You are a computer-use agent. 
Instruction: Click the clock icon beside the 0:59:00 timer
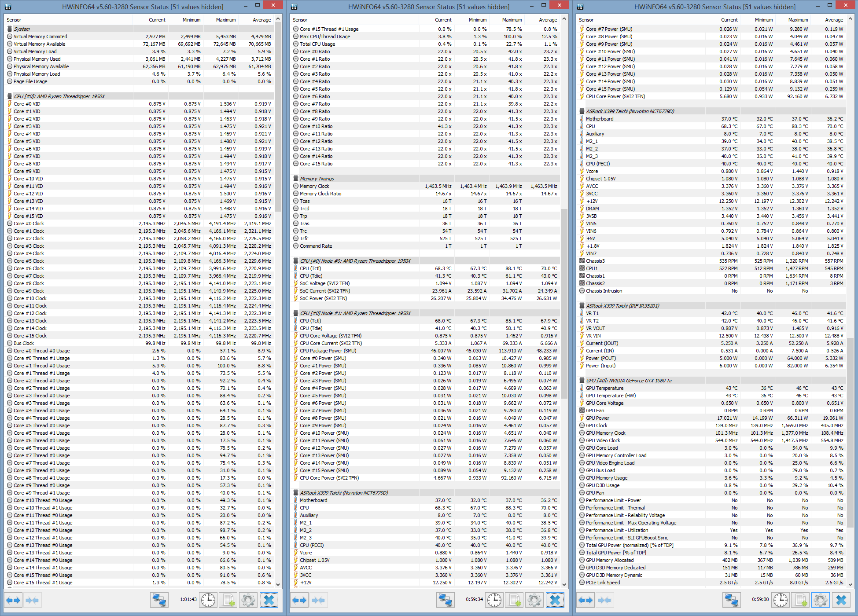pos(780,600)
